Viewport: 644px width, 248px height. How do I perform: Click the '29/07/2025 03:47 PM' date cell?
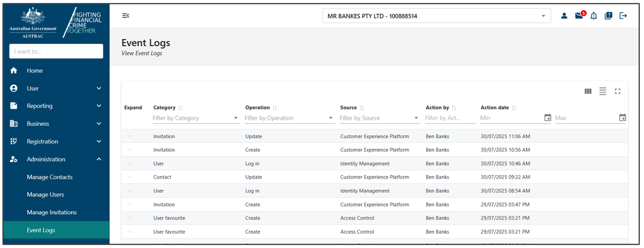point(505,205)
